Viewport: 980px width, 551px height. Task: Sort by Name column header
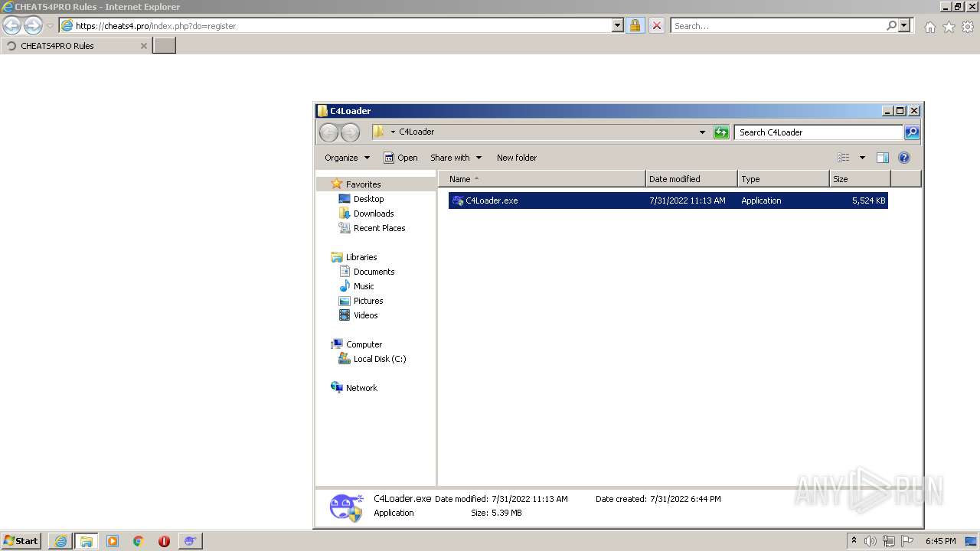pyautogui.click(x=542, y=179)
